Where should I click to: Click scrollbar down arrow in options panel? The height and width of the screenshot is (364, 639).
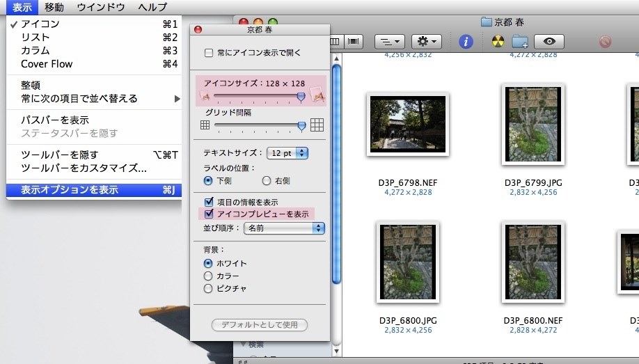click(336, 351)
